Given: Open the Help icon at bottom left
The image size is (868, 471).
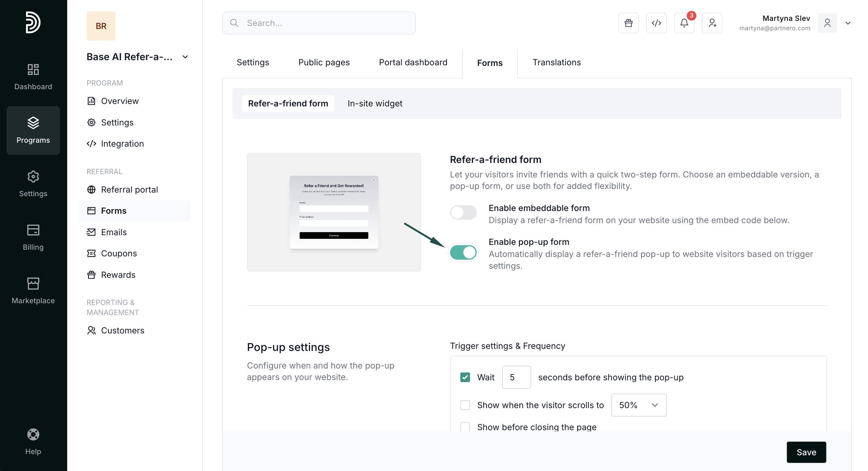Looking at the screenshot, I should 33,441.
